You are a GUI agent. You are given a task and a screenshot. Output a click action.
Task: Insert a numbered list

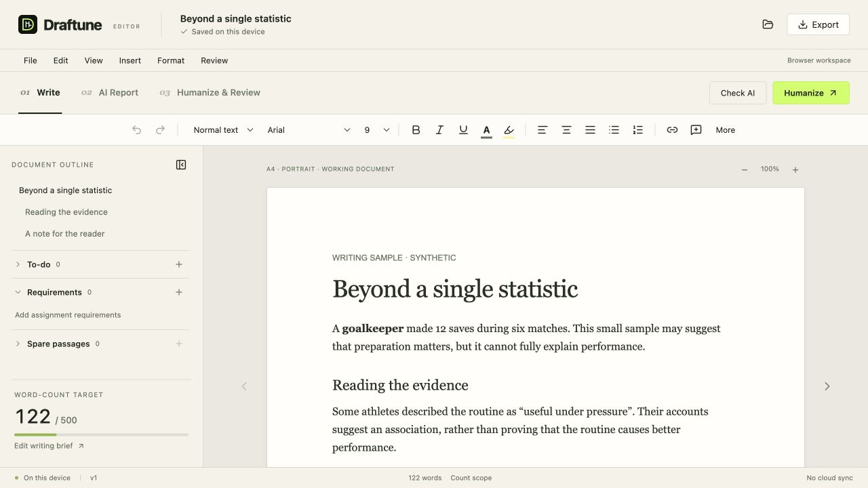(x=637, y=130)
